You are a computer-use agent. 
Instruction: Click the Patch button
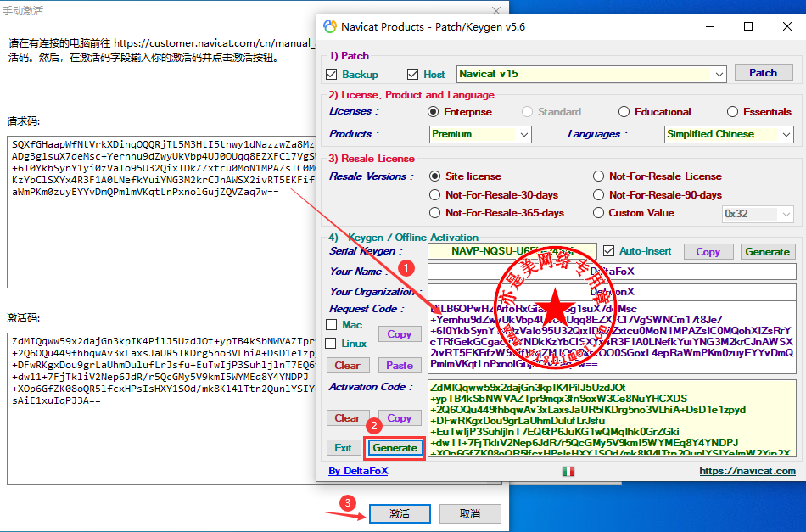pos(764,73)
